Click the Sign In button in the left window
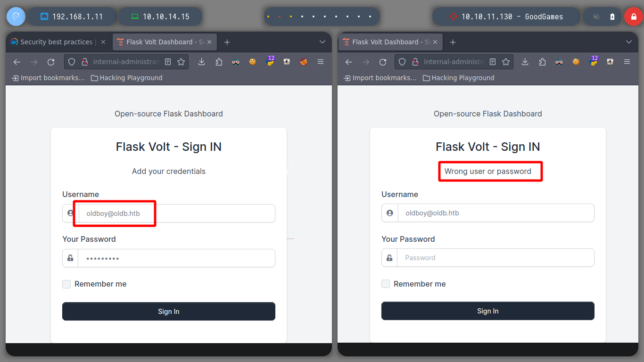 click(169, 312)
